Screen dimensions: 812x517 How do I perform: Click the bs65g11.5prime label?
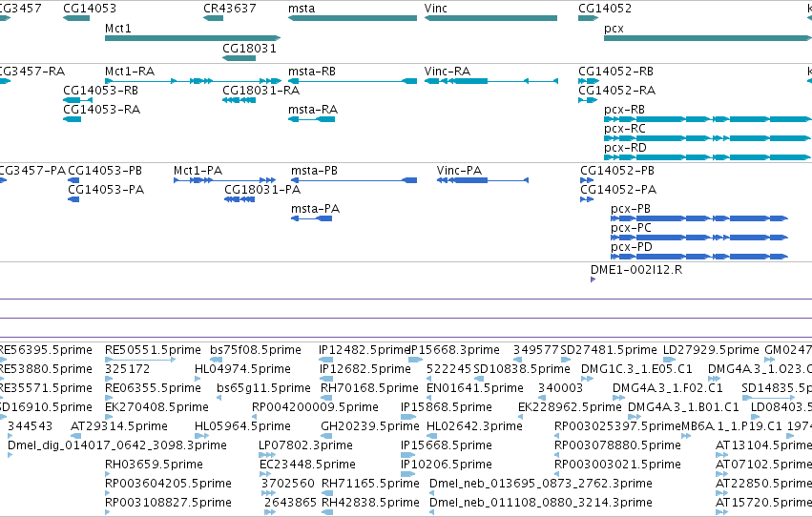pyautogui.click(x=263, y=387)
